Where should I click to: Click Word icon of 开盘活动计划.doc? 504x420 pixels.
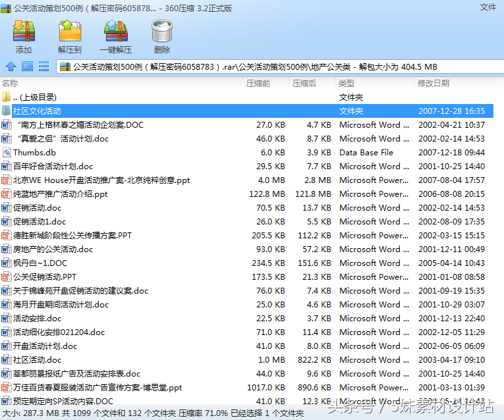(6, 346)
